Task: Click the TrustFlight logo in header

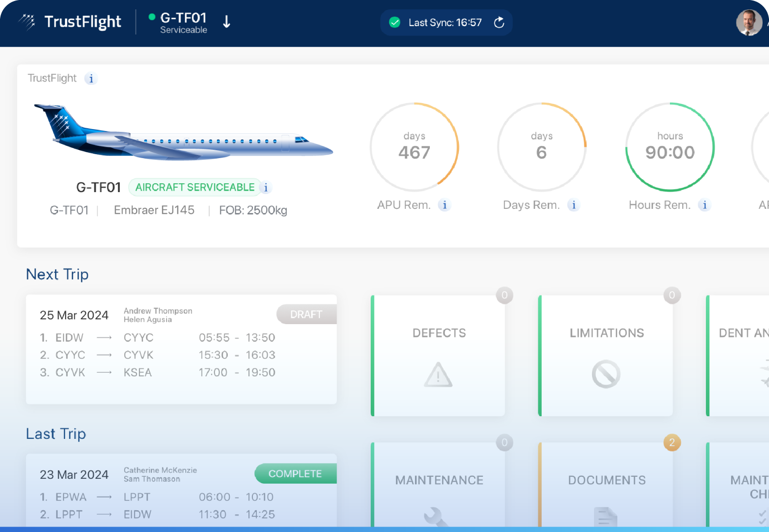Action: point(70,22)
